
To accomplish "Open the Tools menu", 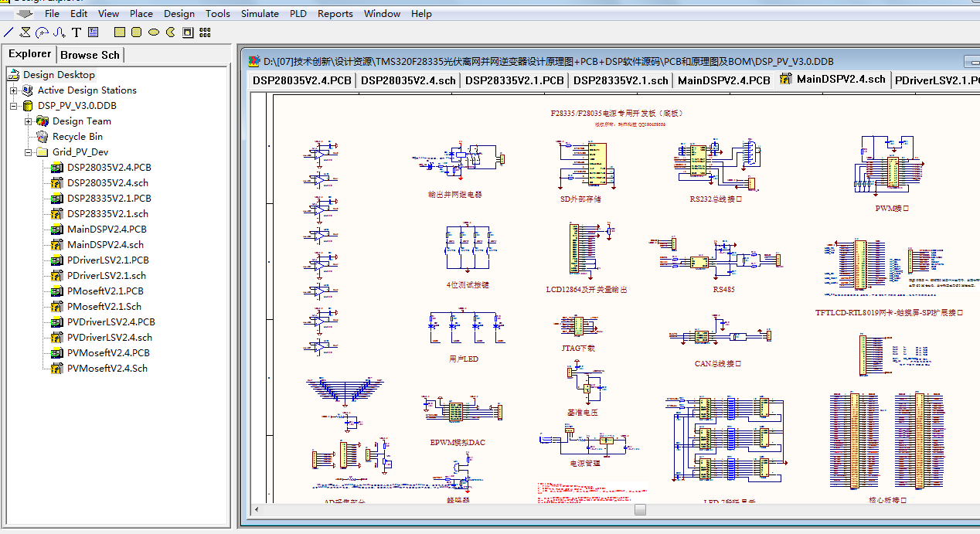I will [218, 14].
